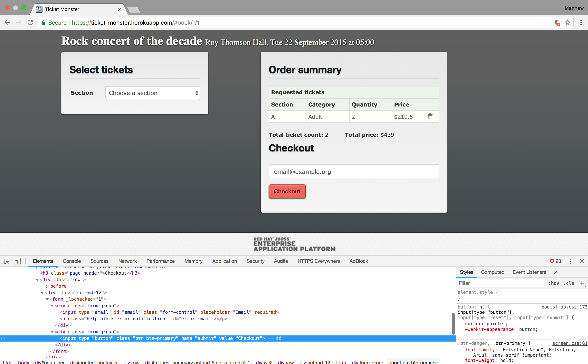The image size is (588, 364).
Task: Click the new style rule plus icon
Action: point(582,283)
